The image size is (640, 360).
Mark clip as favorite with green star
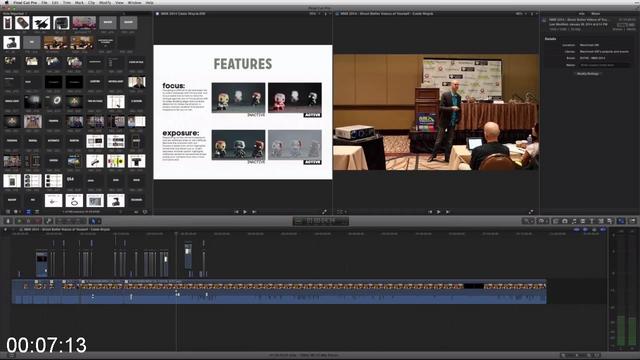tap(19, 221)
